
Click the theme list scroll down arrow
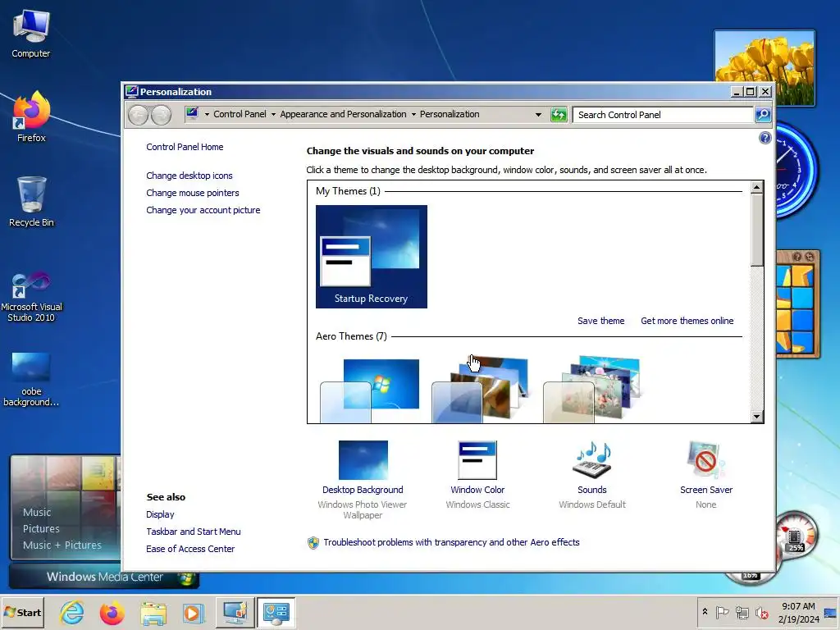pyautogui.click(x=756, y=416)
